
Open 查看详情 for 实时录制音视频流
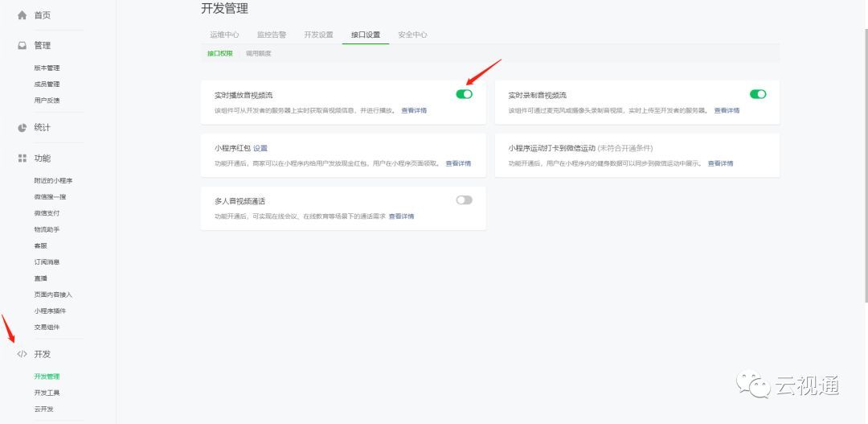(x=727, y=111)
